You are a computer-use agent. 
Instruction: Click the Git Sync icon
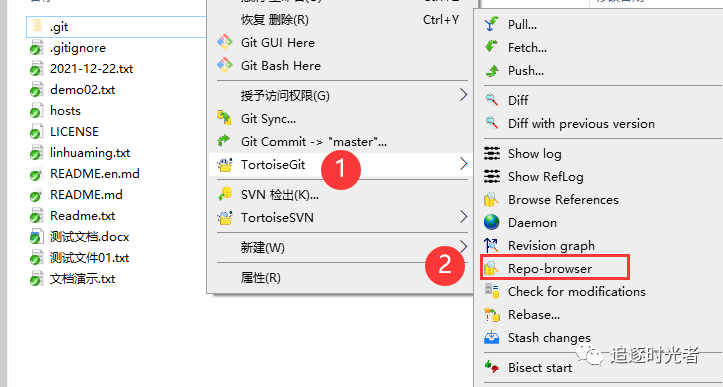(225, 118)
